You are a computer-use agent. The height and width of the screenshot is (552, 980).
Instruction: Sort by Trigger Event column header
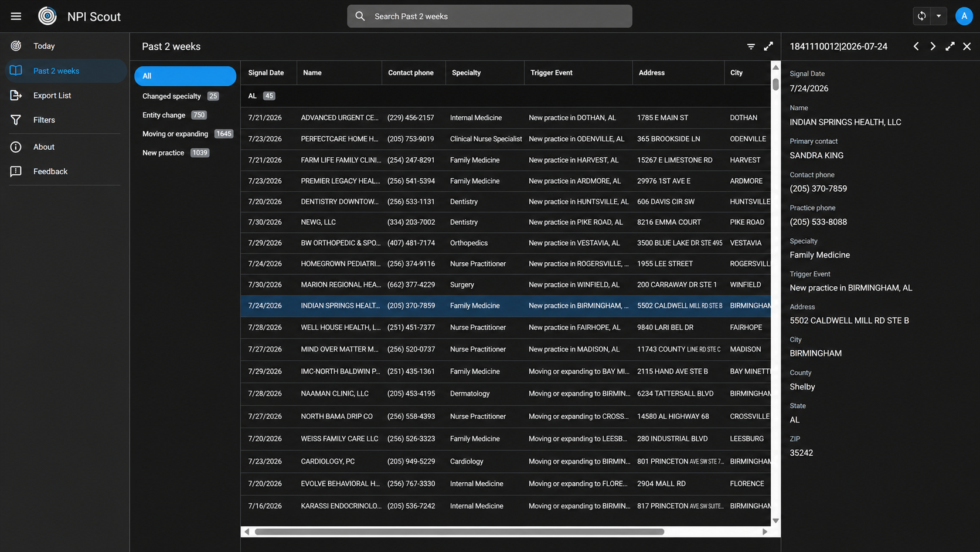579,73
